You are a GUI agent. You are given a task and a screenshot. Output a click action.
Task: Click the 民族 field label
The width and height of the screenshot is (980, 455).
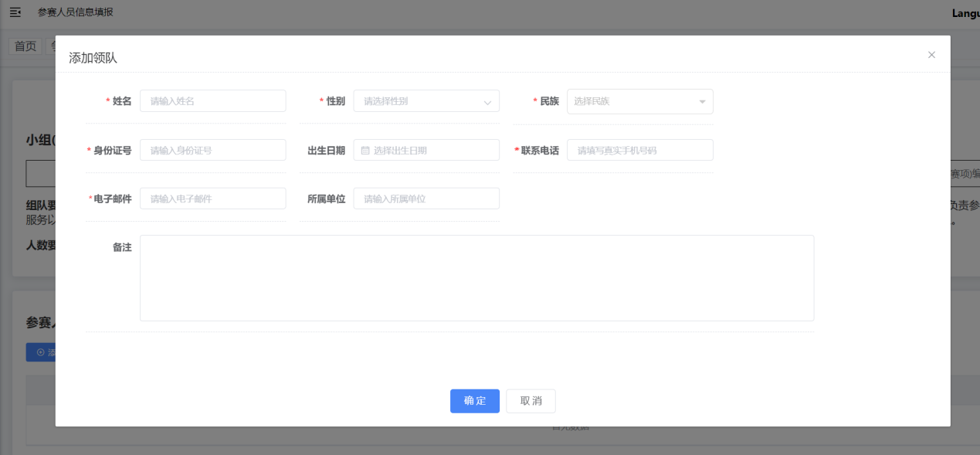coord(549,101)
